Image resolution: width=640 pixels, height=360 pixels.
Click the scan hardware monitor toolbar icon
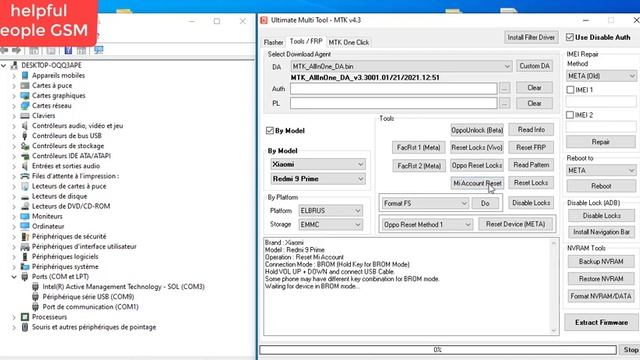click(x=99, y=50)
